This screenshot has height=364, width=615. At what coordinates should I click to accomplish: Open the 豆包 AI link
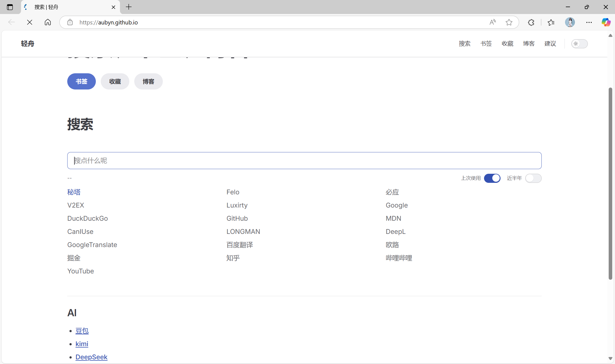(82, 331)
